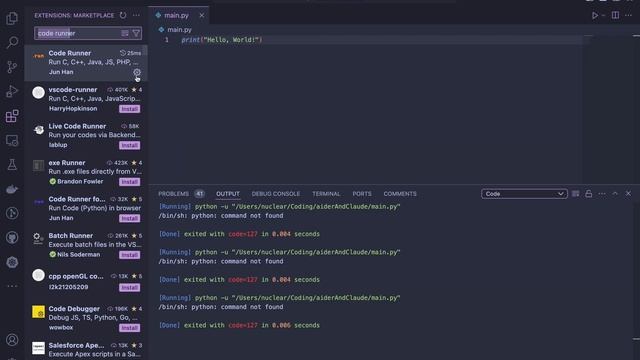Click the print Hello World code line
Viewport: 640px width, 360px height.
tap(222, 40)
